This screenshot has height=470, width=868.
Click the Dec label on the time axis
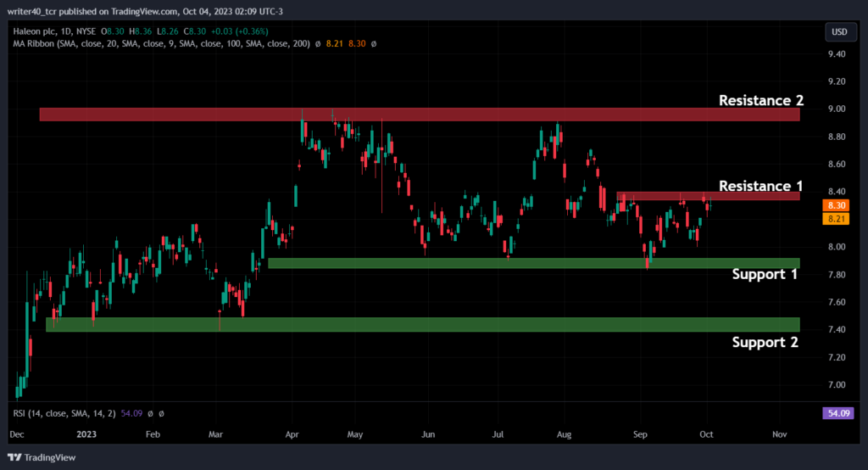[17, 434]
